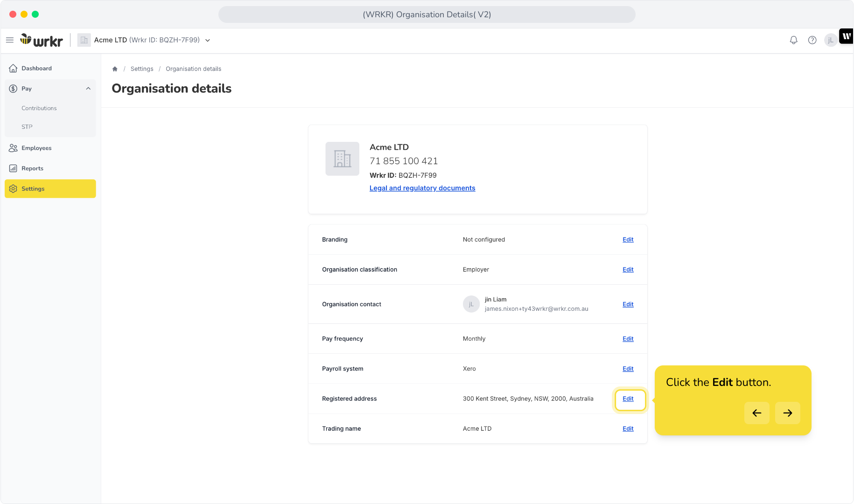The width and height of the screenshot is (854, 504).
Task: Click the Wrkr ID BQZH-7F99 text in card
Action: pyautogui.click(x=403, y=175)
